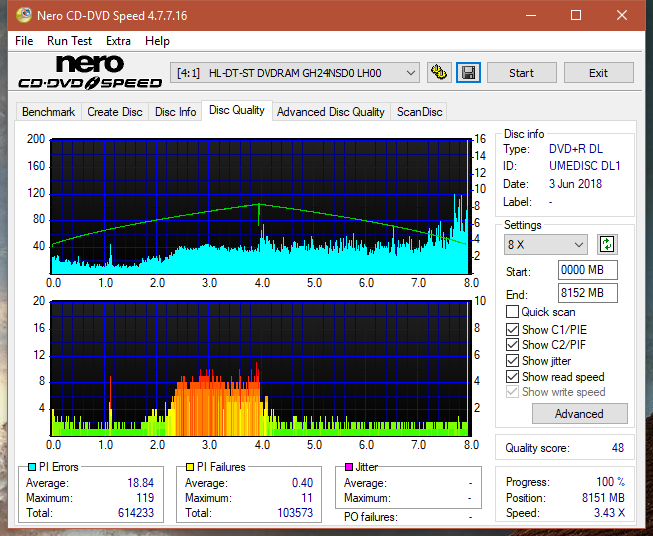The image size is (653, 536).
Task: Click the Exit button
Action: pyautogui.click(x=598, y=73)
